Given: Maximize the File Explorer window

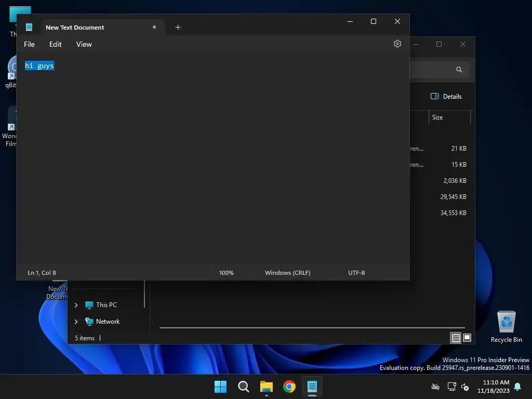Looking at the screenshot, I should 439,45.
